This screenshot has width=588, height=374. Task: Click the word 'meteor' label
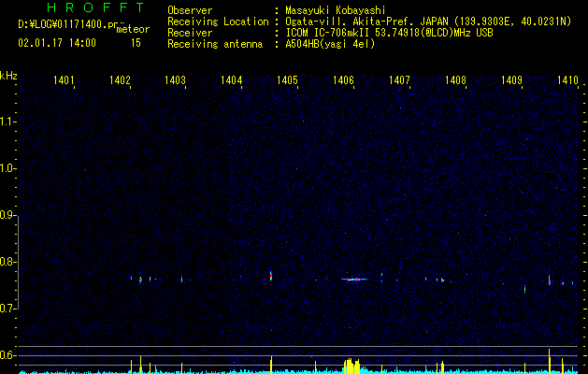pyautogui.click(x=133, y=29)
